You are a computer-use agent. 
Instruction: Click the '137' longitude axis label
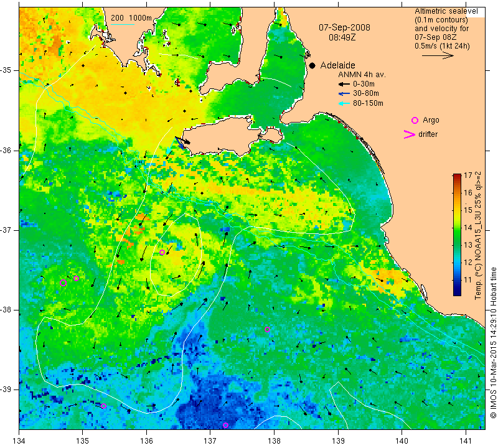tap(210, 441)
